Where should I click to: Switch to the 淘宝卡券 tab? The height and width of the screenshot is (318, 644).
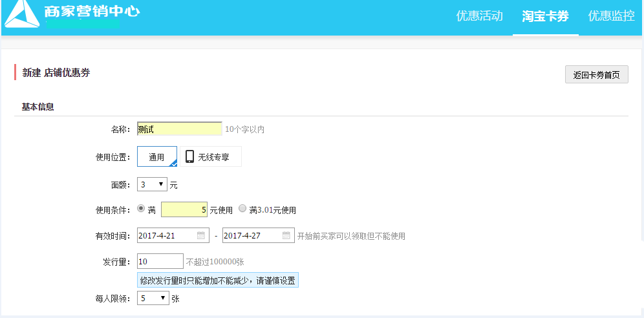pyautogui.click(x=546, y=16)
